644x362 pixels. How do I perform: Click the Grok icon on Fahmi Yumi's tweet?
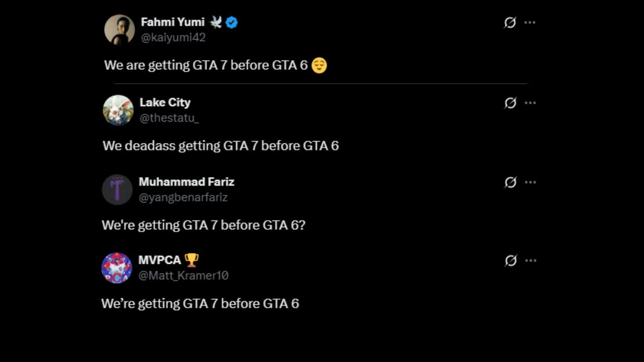[509, 23]
